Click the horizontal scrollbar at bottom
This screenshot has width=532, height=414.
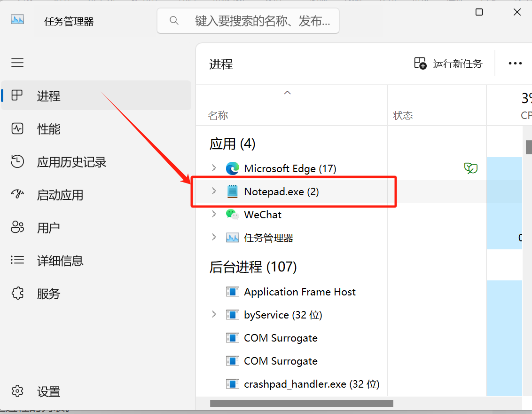(301, 403)
